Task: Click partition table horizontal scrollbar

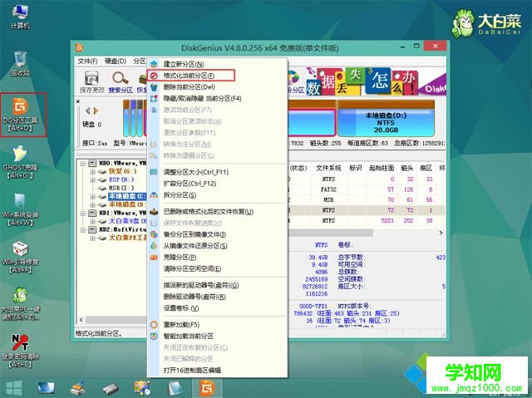Action: tap(331, 233)
